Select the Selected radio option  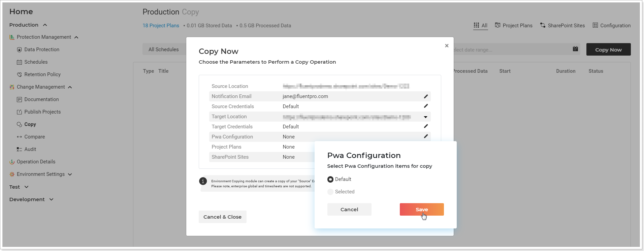[330, 192]
